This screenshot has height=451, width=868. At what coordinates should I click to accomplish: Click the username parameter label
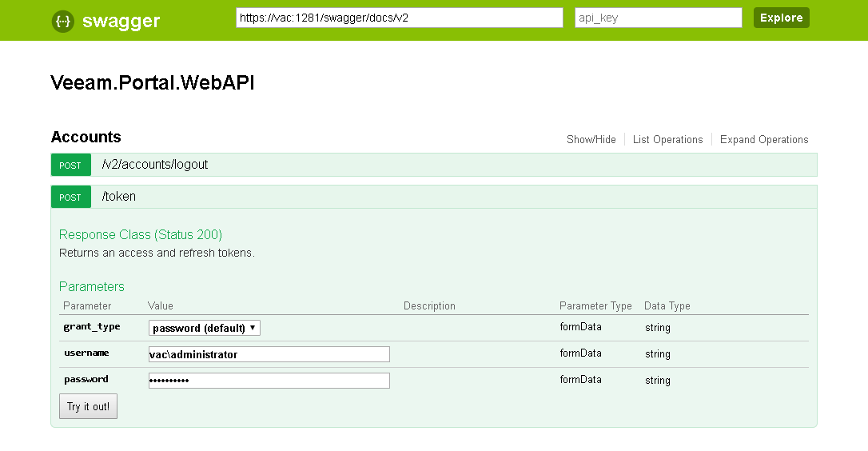tap(86, 353)
